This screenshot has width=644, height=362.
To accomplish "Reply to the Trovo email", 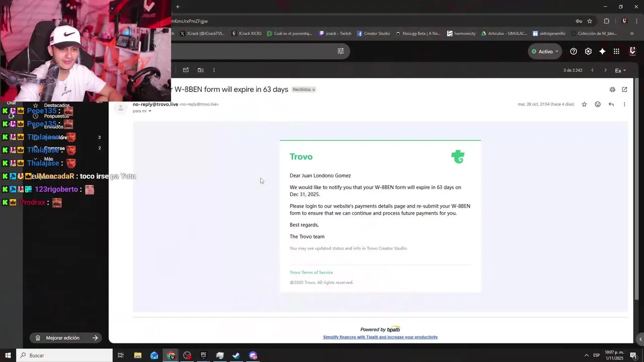I will tap(611, 105).
